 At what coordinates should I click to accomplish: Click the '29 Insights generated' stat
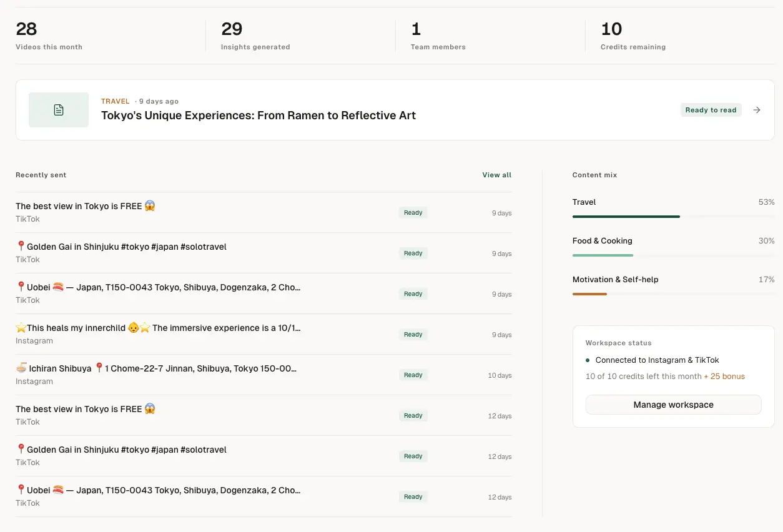coord(255,36)
